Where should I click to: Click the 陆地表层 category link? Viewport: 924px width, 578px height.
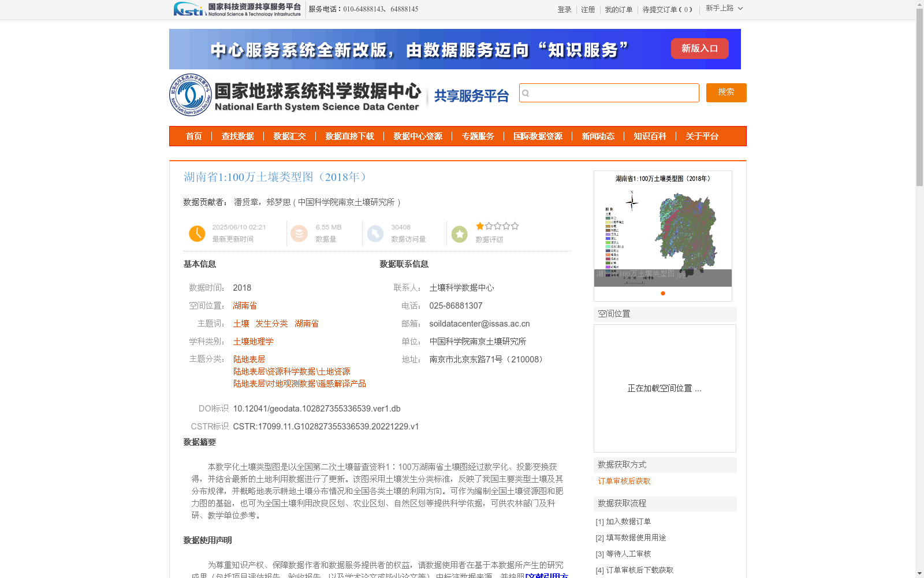pos(249,360)
